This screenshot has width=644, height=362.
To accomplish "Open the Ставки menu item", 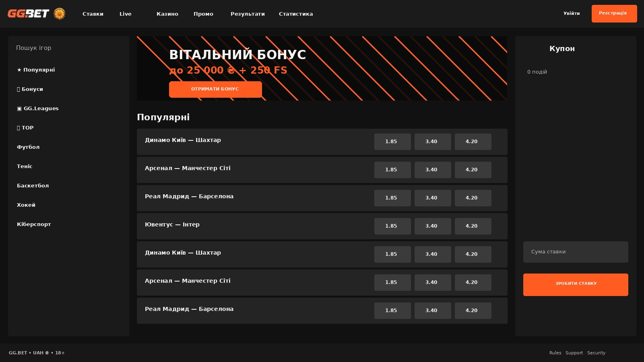I will coord(93,14).
